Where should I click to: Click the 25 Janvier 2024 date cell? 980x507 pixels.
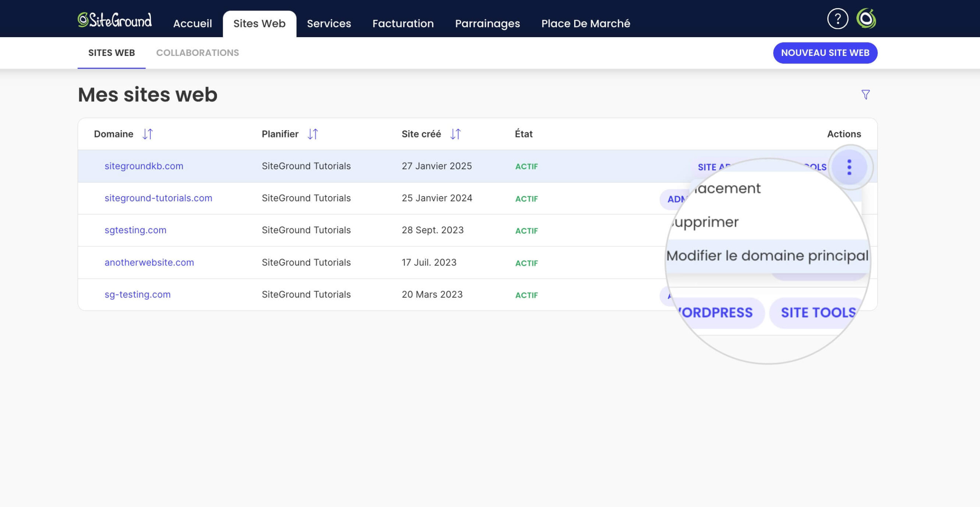pos(437,198)
